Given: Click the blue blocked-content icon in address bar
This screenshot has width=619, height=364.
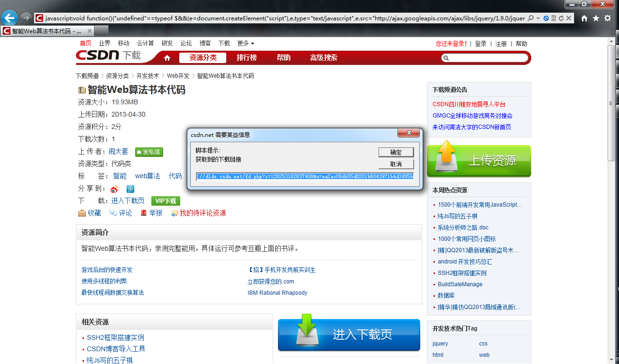Looking at the screenshot, I should [546, 18].
